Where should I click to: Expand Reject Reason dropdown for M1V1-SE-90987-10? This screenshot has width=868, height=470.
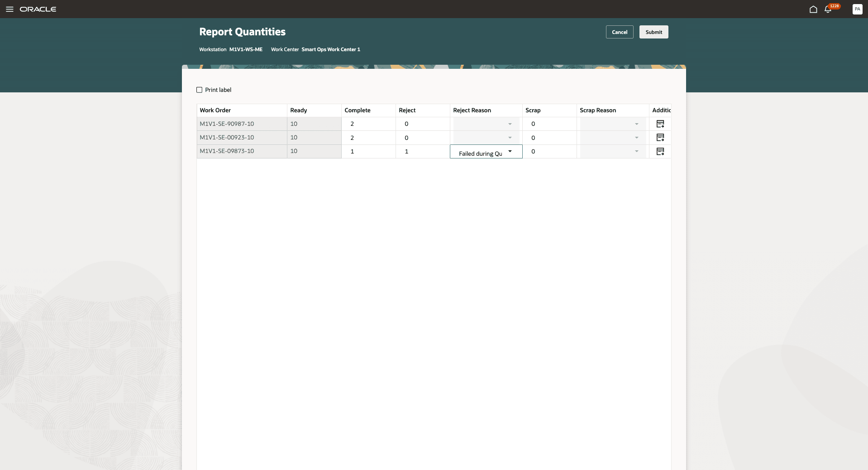pos(510,124)
